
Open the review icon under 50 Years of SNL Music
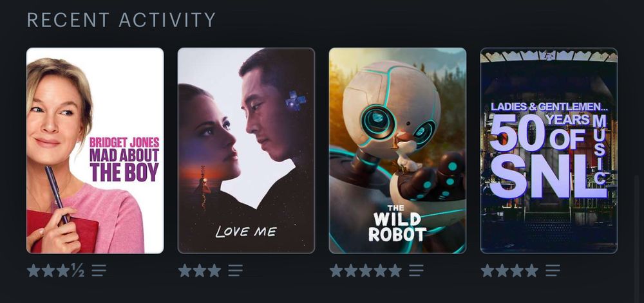(x=553, y=271)
